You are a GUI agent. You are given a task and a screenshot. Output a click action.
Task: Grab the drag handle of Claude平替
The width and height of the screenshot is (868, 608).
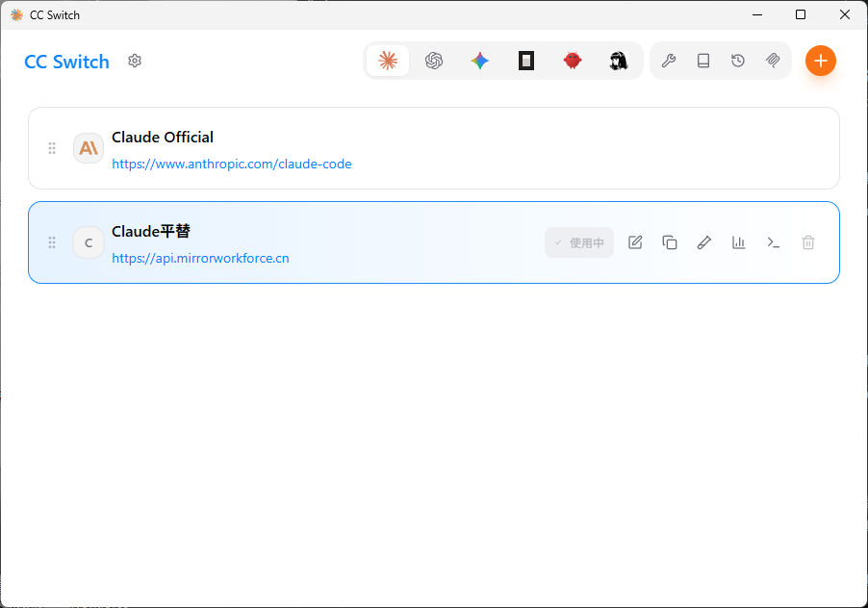click(x=52, y=242)
